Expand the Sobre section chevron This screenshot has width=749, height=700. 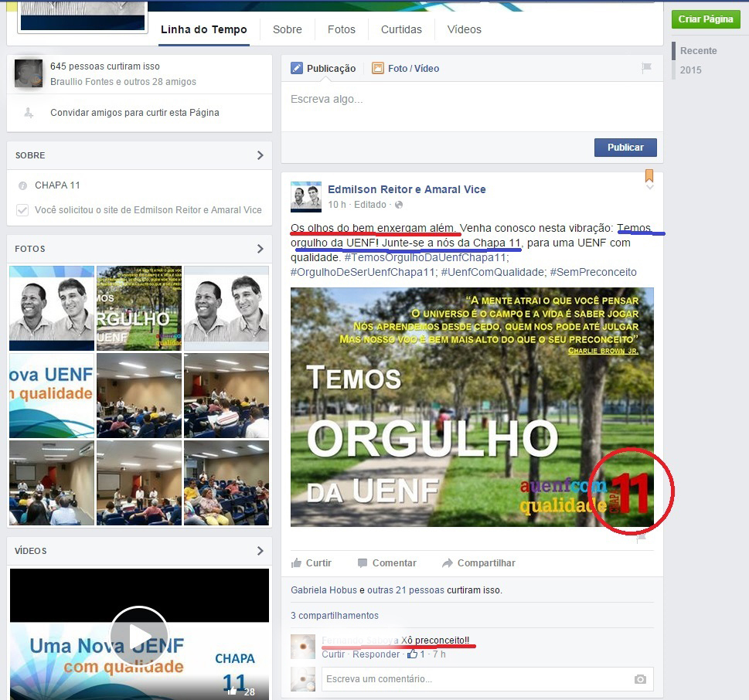(x=260, y=155)
